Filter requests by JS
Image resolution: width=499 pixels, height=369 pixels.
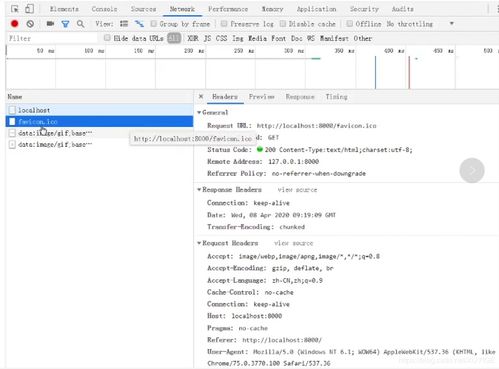coord(207,38)
